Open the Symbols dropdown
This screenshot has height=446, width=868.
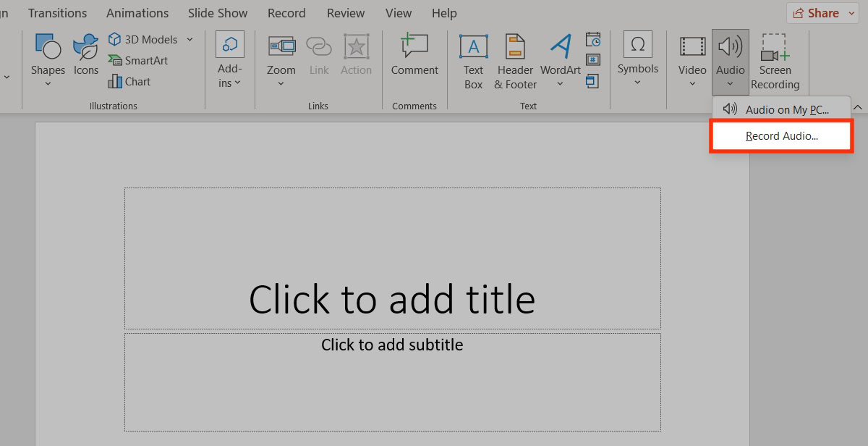click(637, 56)
